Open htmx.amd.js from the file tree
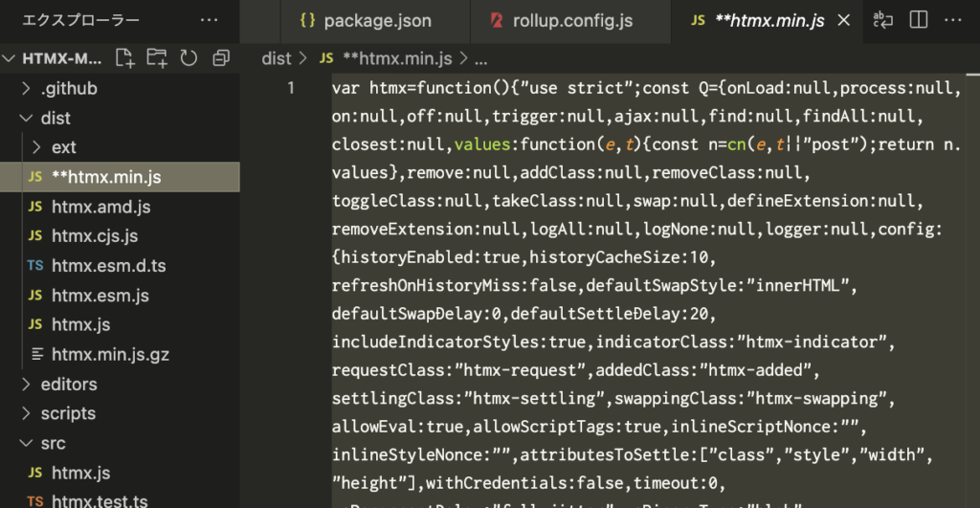The image size is (980, 508). point(100,207)
